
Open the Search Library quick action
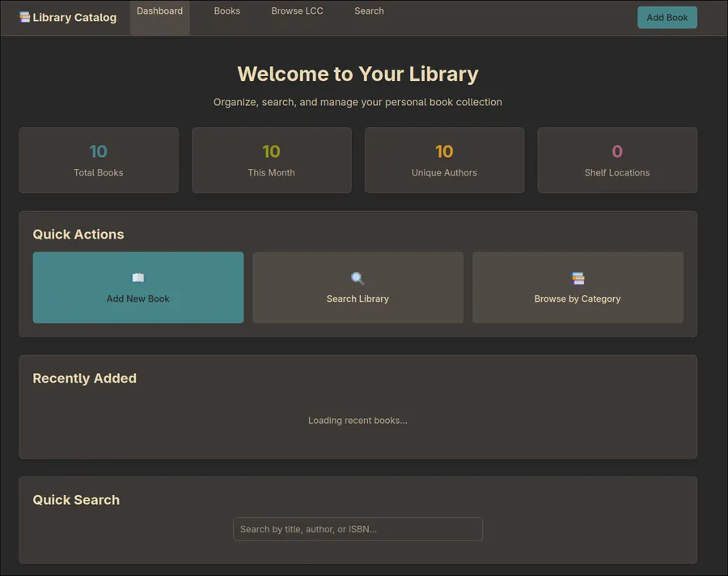click(x=358, y=287)
